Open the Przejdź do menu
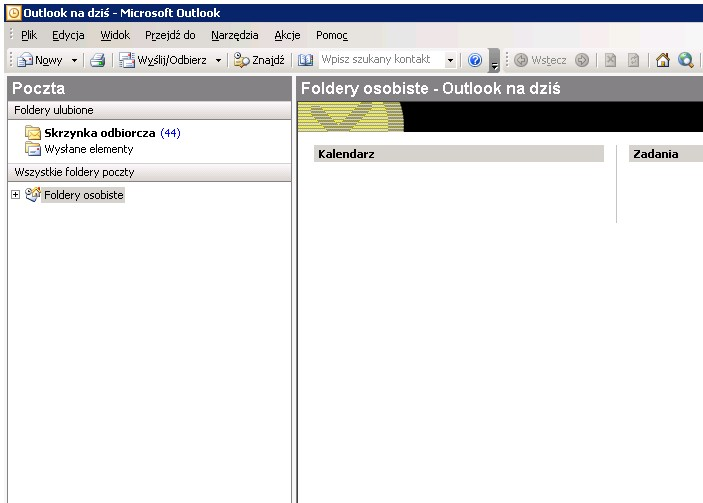 (x=170, y=35)
